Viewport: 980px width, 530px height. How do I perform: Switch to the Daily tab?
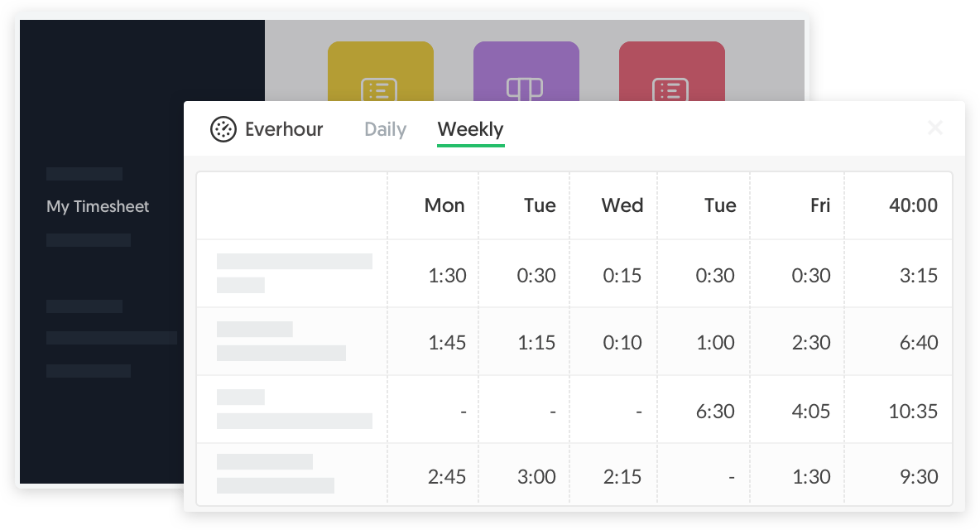384,129
